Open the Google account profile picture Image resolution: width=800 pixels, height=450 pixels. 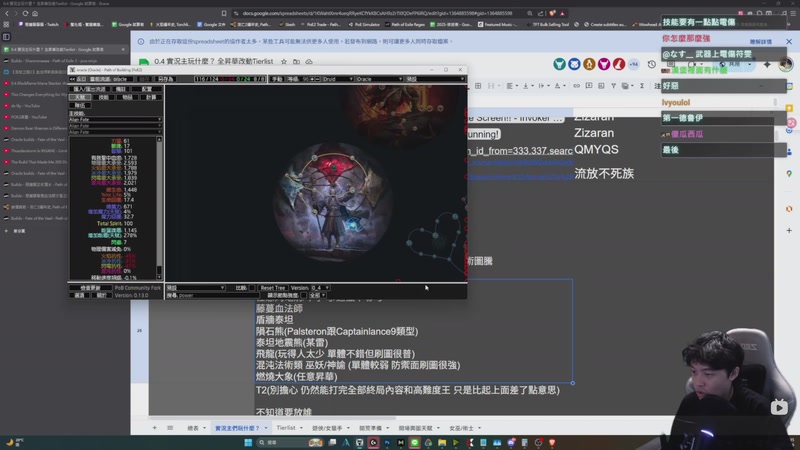pyautogui.click(x=786, y=64)
